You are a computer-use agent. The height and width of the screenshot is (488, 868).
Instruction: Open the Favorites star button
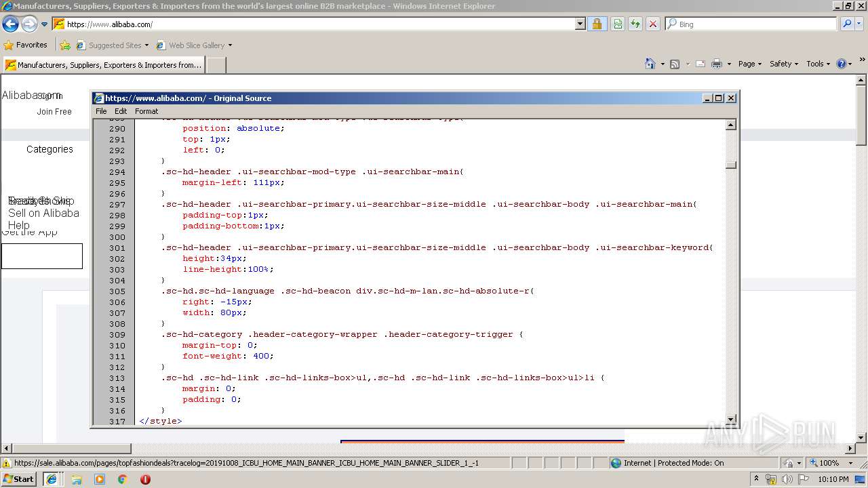25,45
